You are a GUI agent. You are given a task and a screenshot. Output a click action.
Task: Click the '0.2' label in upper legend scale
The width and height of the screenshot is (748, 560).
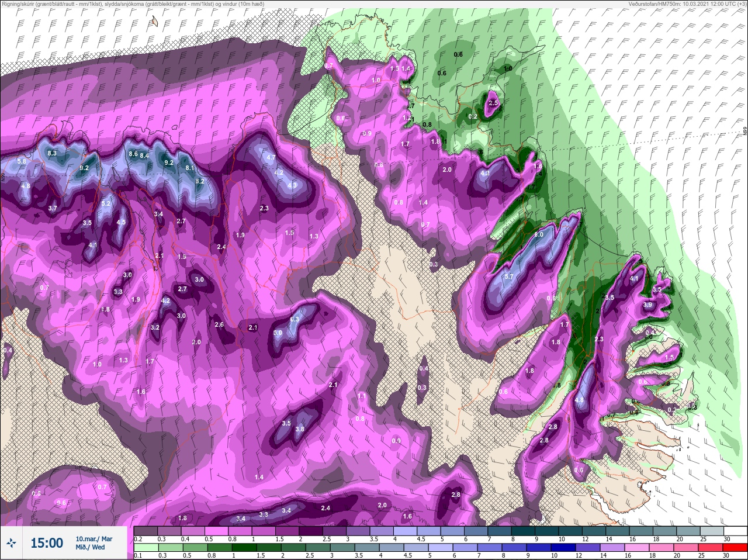138,539
